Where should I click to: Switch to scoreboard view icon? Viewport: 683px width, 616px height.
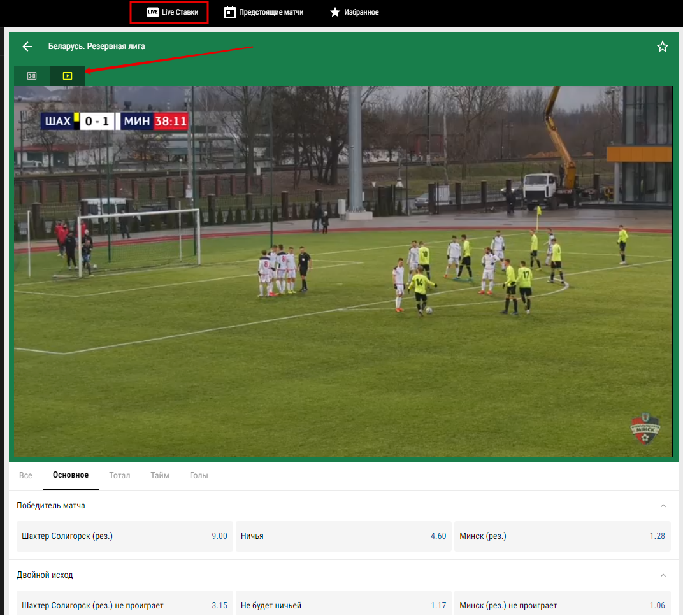pyautogui.click(x=32, y=76)
